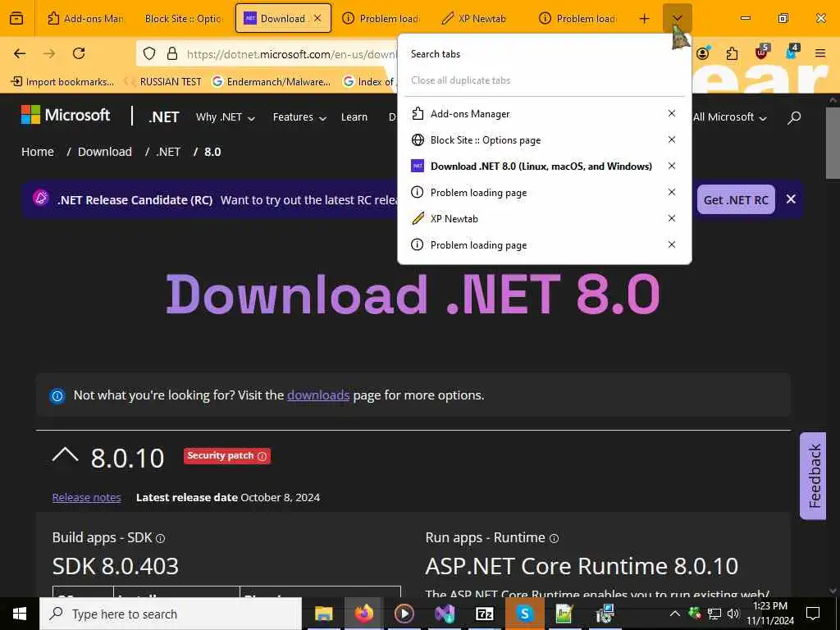The image size is (840, 630).
Task: Open the Firefox hamburger menu
Action: click(820, 53)
